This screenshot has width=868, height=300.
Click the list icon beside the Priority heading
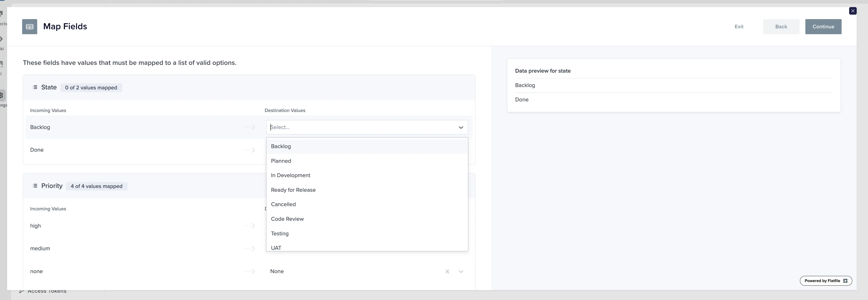pos(35,186)
